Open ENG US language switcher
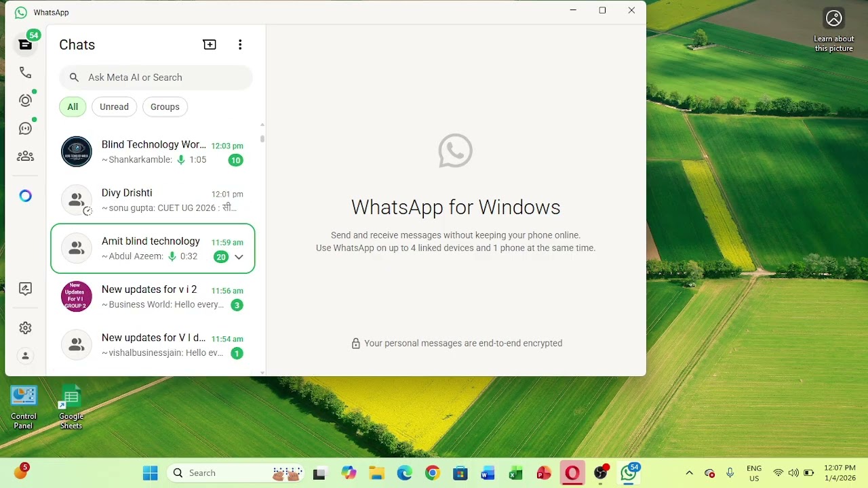Screen dimensions: 868x488 [754, 473]
